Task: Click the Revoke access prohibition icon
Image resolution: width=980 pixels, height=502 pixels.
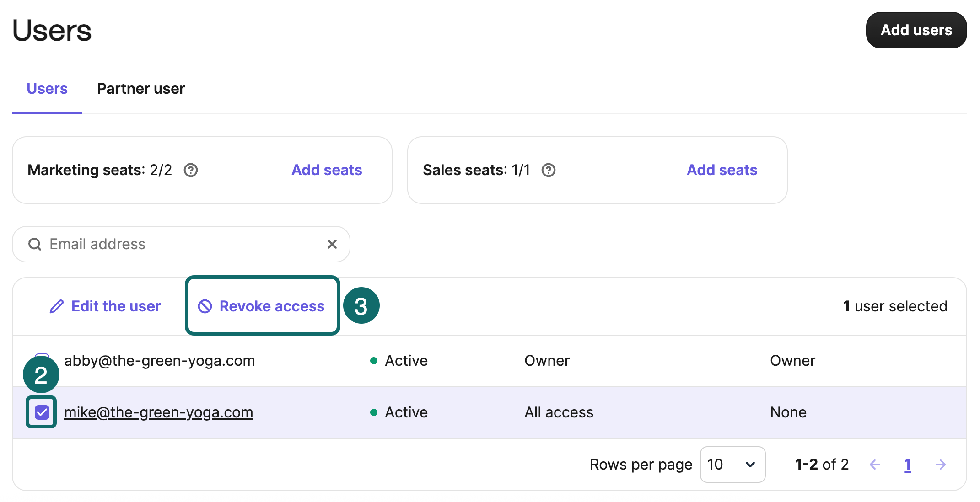Action: (205, 306)
